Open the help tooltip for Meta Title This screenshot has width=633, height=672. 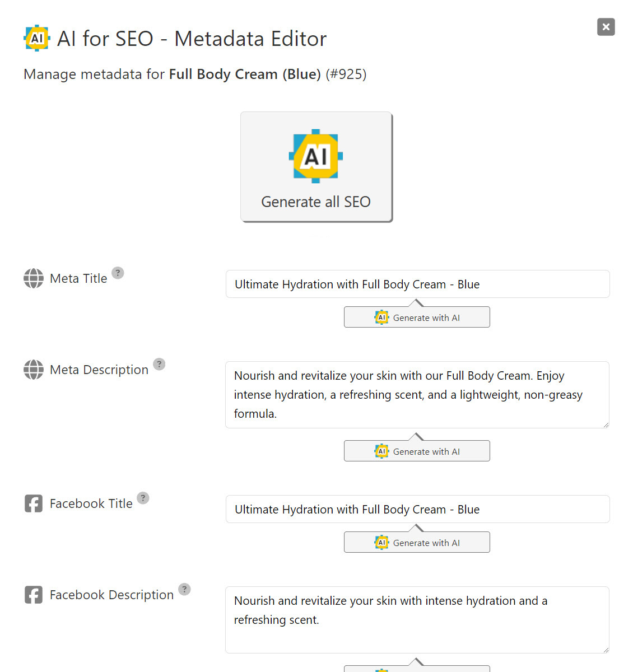click(x=118, y=273)
